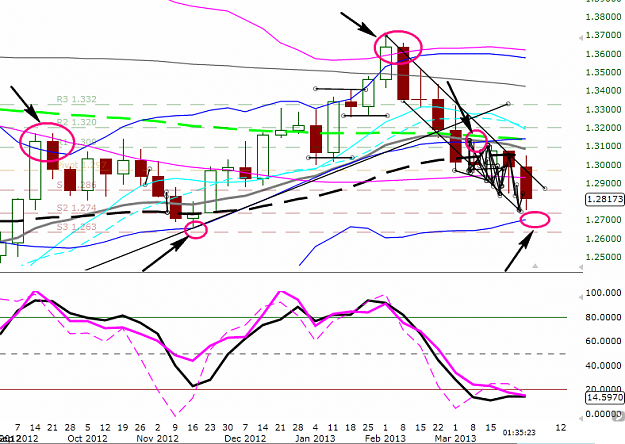
Task: Click the oscillator scale arrow beside 100.000
Action: click(581, 297)
